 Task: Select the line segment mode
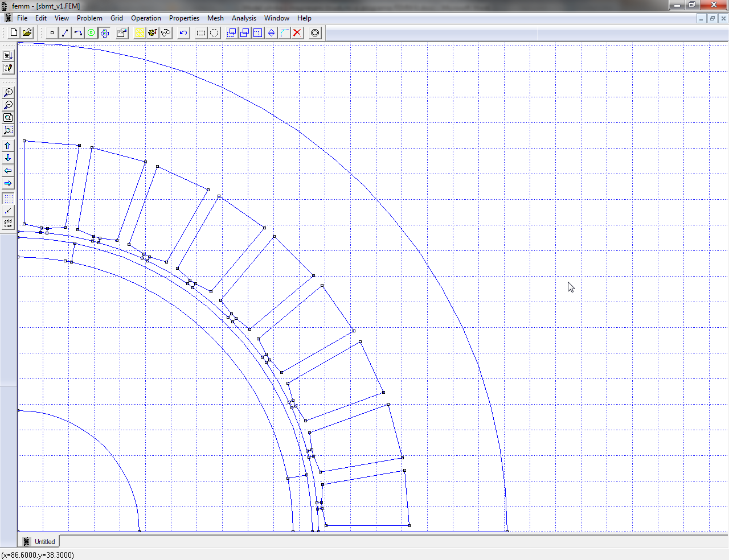pos(65,32)
